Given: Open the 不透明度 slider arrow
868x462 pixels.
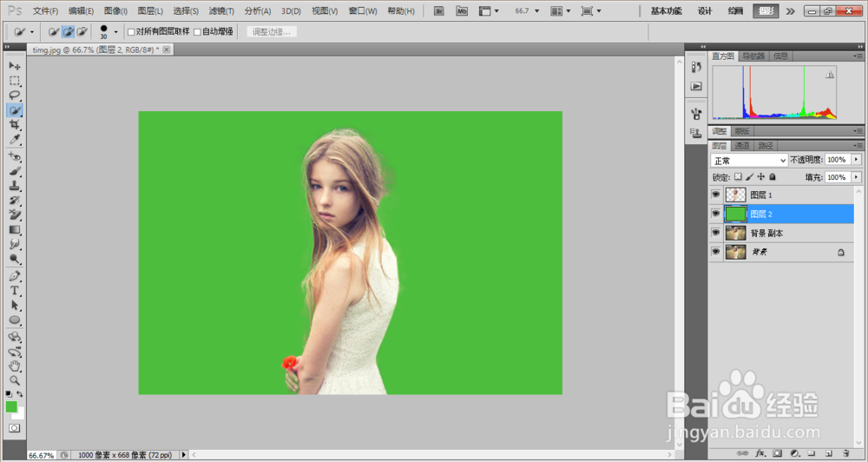Looking at the screenshot, I should pyautogui.click(x=857, y=160).
